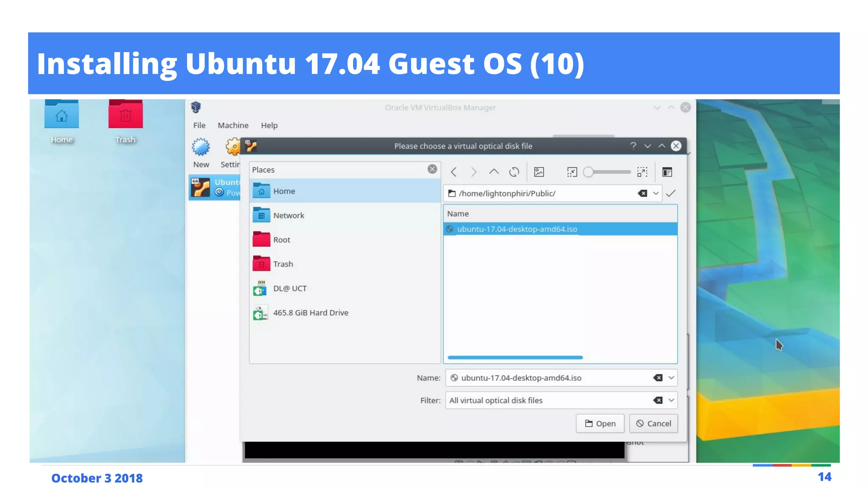Expand the path history dropdown arrow
Image resolution: width=868 pixels, height=488 pixels.
(656, 194)
